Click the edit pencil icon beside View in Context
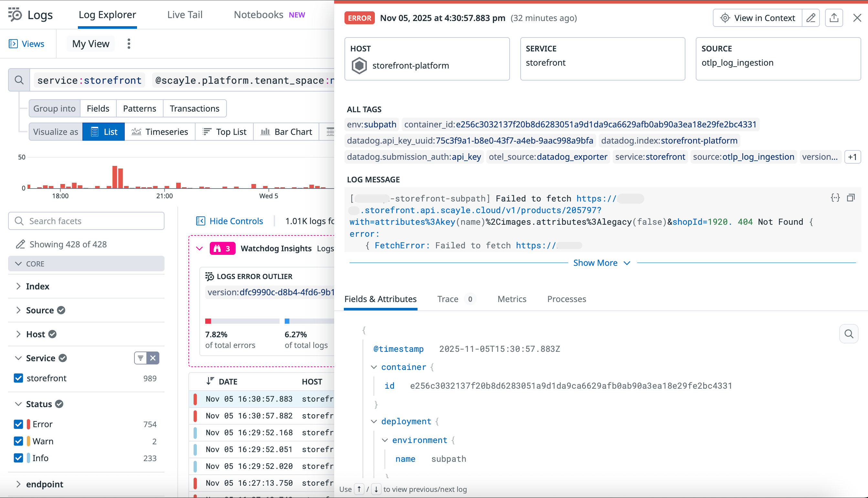 tap(810, 18)
